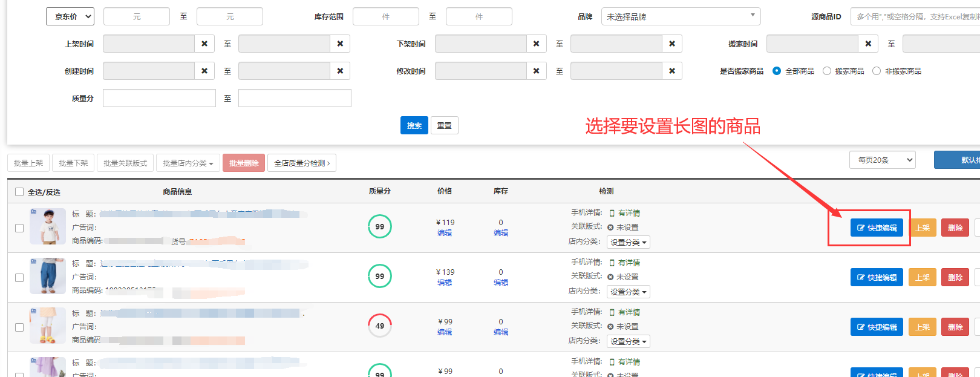Viewport: 980px width, 377px height.
Task: Open the 京东价 price type dropdown
Action: 70,16
